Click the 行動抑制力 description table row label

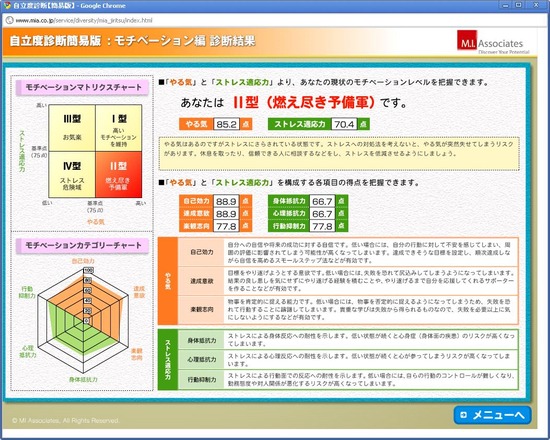click(x=201, y=379)
